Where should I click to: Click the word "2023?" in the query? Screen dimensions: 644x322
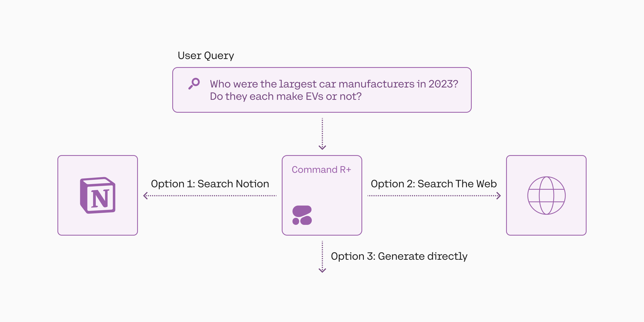(x=443, y=84)
